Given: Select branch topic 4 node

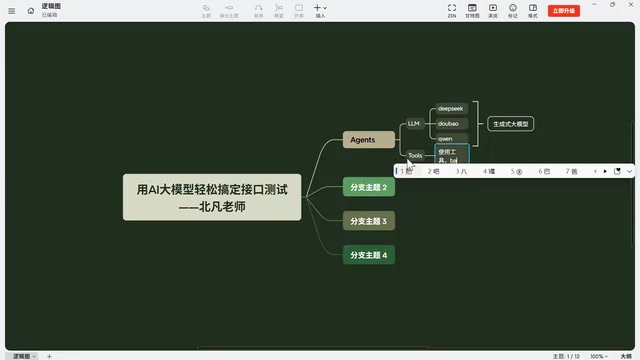Looking at the screenshot, I should 369,255.
